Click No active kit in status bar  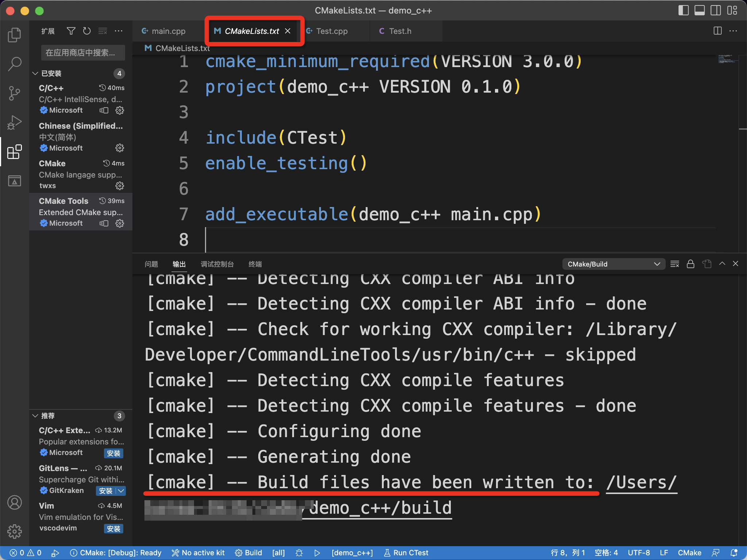coord(198,553)
